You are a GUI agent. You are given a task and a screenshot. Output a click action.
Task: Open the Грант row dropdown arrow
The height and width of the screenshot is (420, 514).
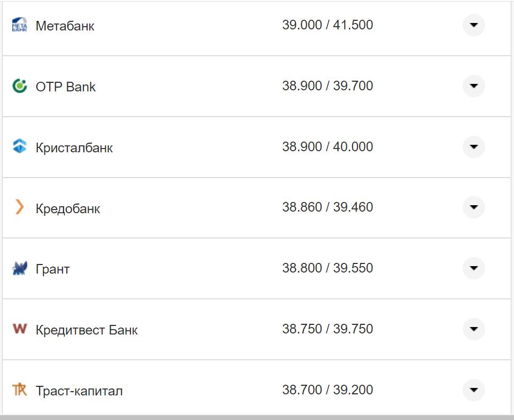(473, 268)
